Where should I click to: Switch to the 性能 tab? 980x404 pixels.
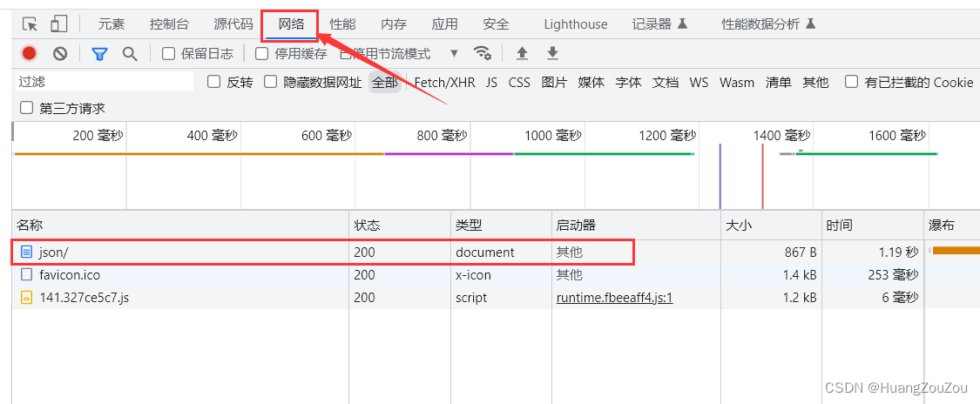tap(342, 24)
